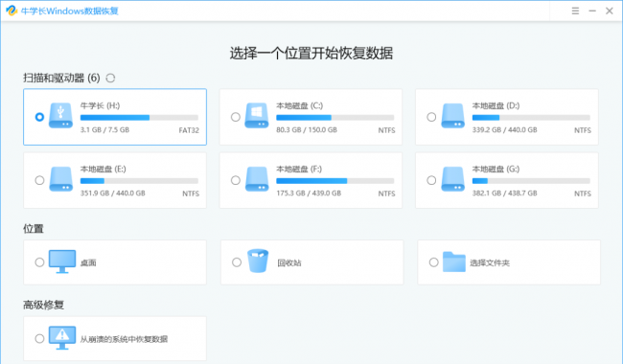Click the 382.1 GB / 438.7 GB size text

coord(504,193)
